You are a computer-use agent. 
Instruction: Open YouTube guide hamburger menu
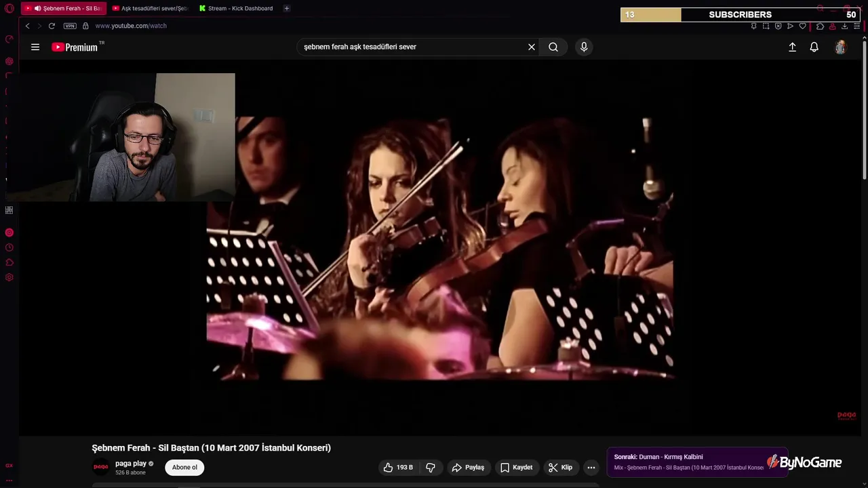point(35,47)
